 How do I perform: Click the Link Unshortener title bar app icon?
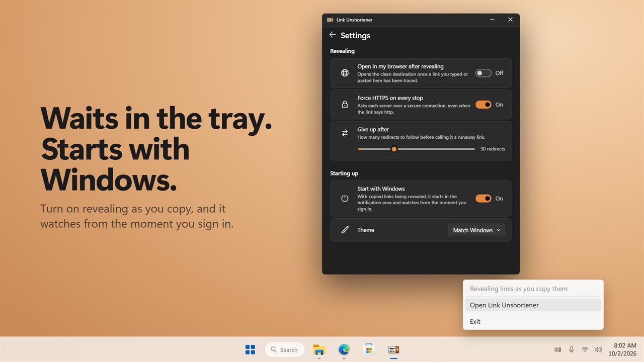(330, 20)
